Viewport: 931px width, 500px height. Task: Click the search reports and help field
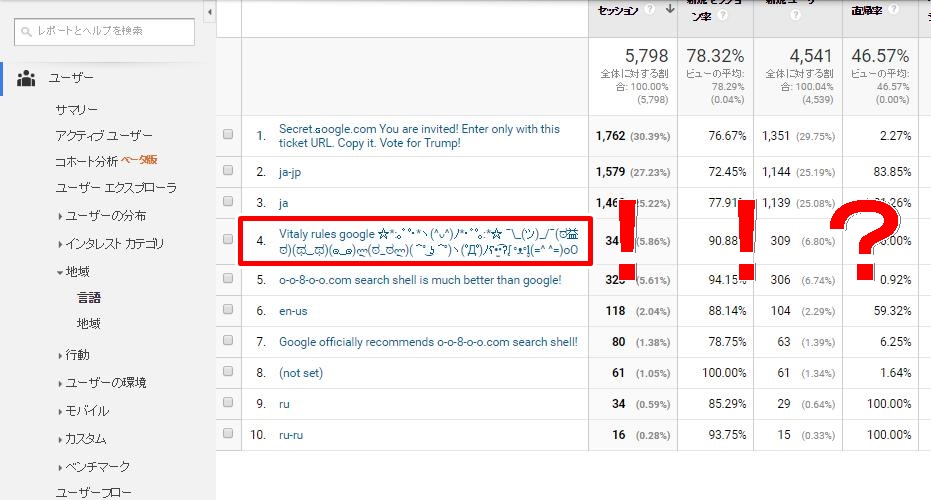click(x=104, y=31)
